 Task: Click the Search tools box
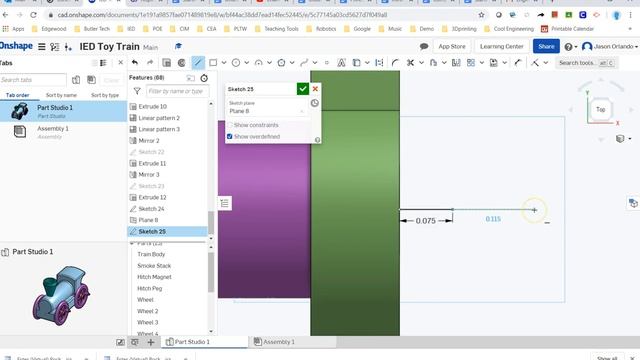click(x=586, y=63)
